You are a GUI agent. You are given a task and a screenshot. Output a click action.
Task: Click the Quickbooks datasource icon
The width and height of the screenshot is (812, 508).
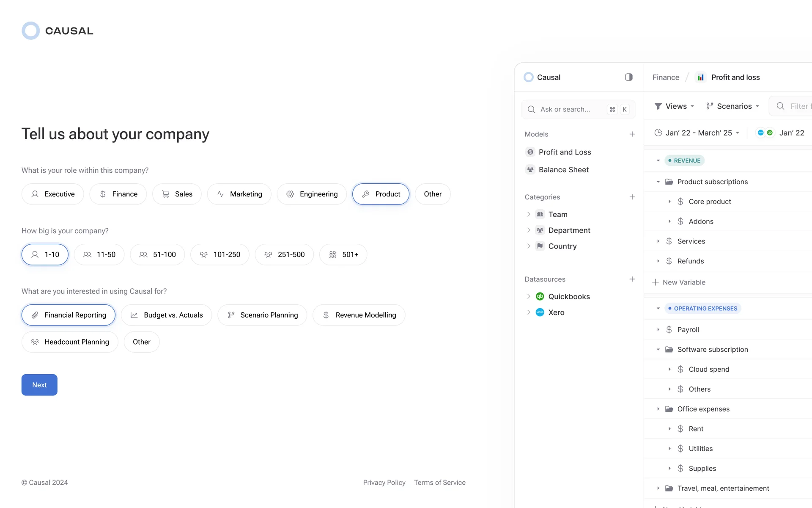coord(540,296)
